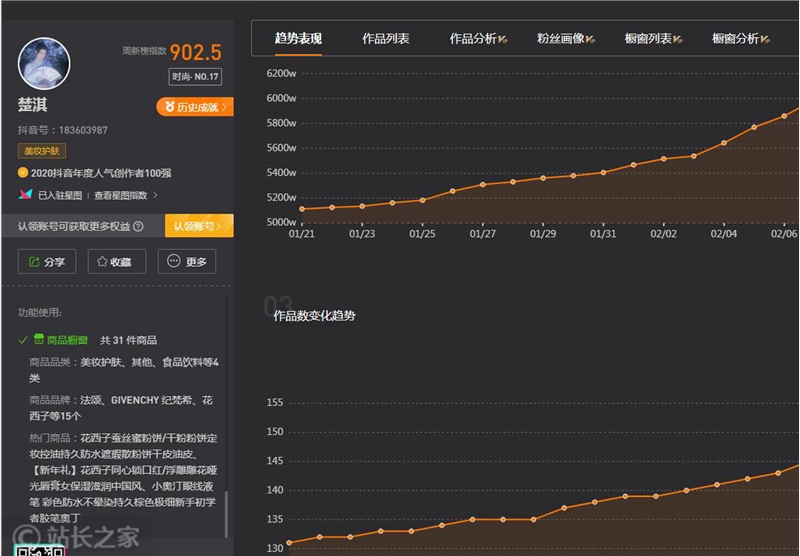Click the 155 axis label on works chart
800x556 pixels.
pos(274,402)
